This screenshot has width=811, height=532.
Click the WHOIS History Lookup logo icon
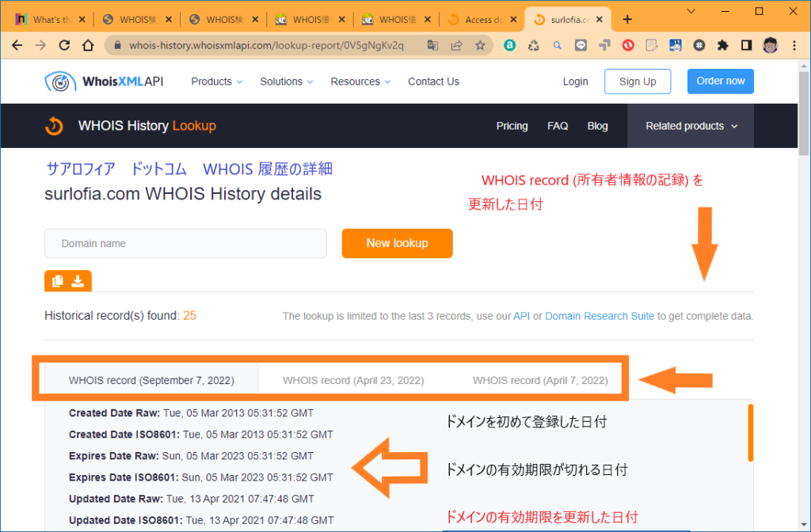click(x=54, y=125)
